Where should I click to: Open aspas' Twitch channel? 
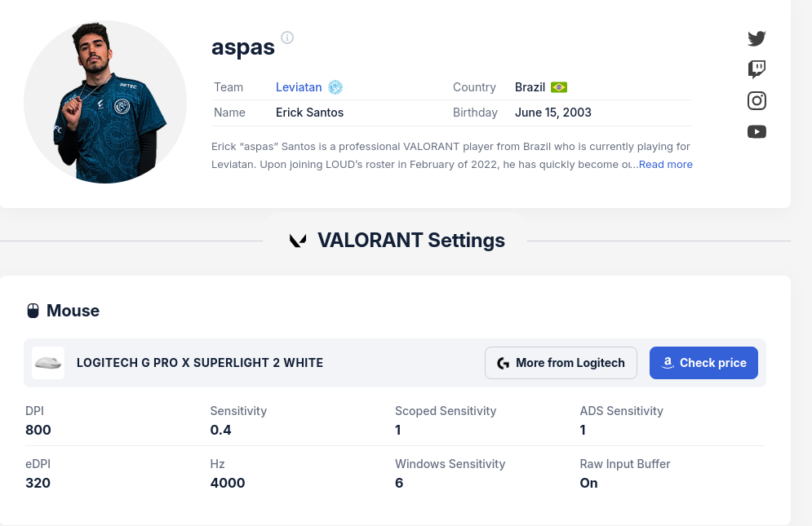coord(757,69)
